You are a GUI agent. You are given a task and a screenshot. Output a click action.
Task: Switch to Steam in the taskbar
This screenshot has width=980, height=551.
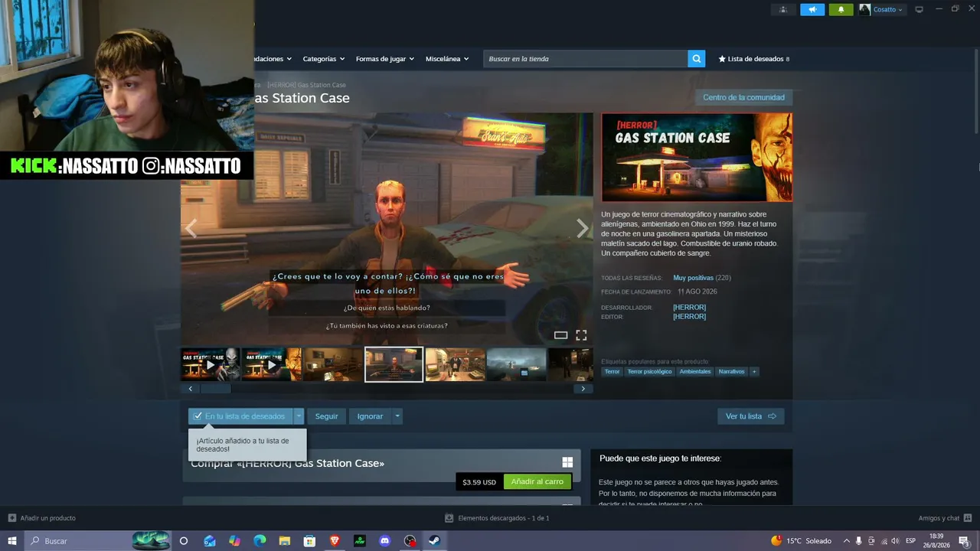coord(435,541)
